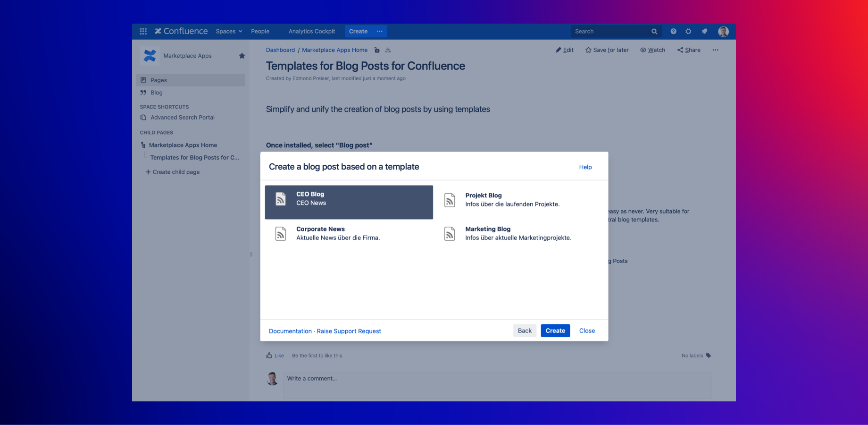
Task: Go to Dashboard breadcrumb
Action: click(280, 50)
